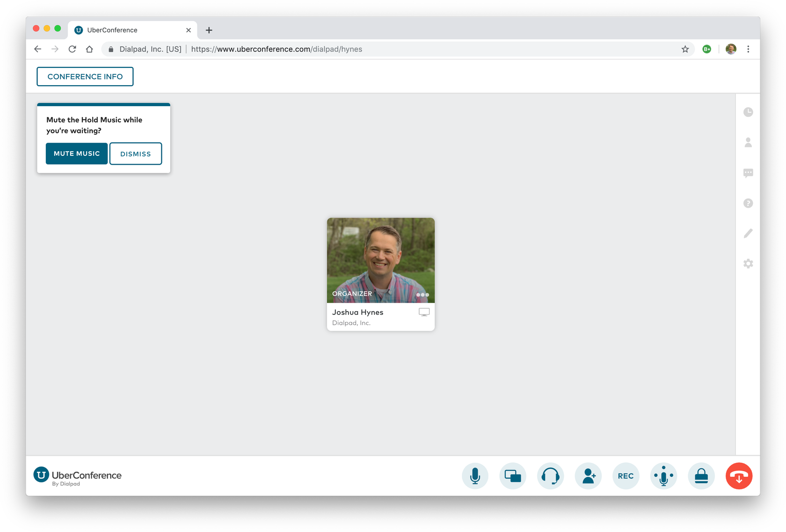This screenshot has width=786, height=532.
Task: Click MUTE MUSIC to silence hold music
Action: (x=77, y=153)
